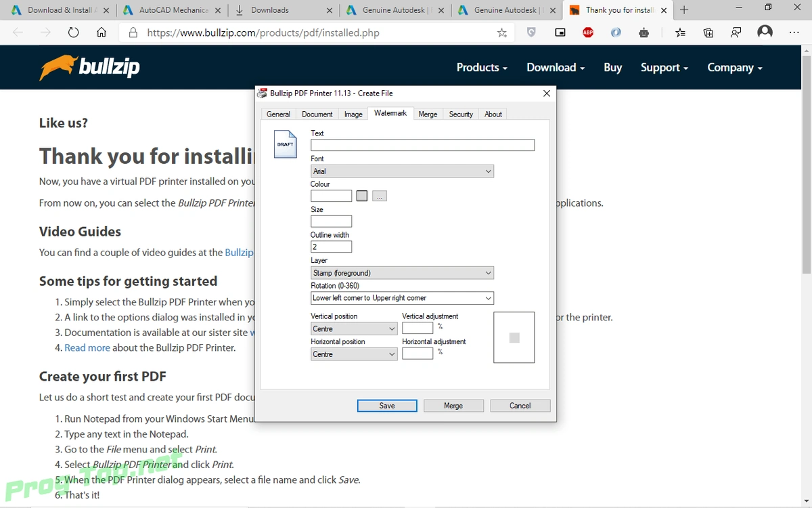Click the watermark Text input field
This screenshot has width=812, height=508.
click(422, 145)
